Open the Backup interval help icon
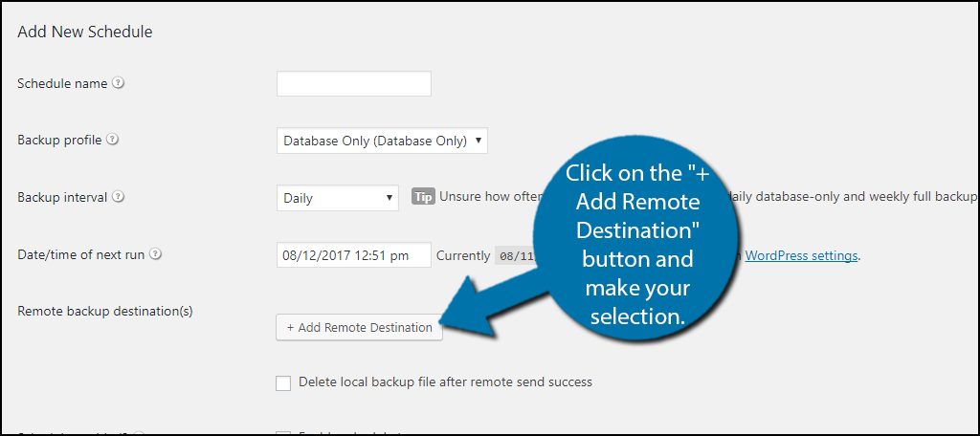Image resolution: width=980 pixels, height=436 pixels. (x=118, y=197)
